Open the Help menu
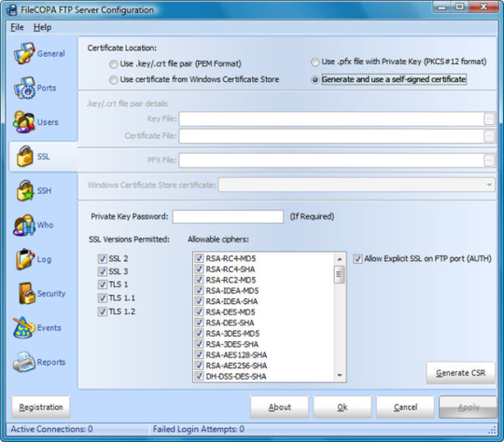The height and width of the screenshot is (442, 504). 42,27
